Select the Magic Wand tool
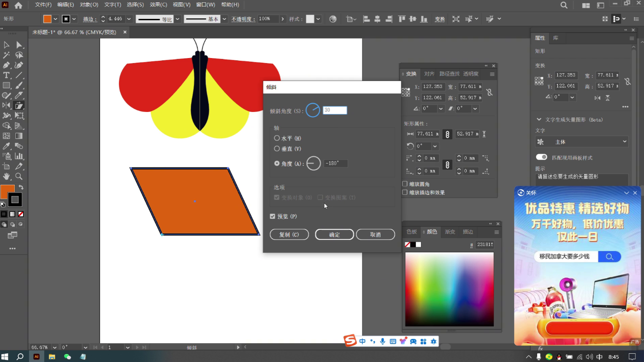The height and width of the screenshot is (362, 644). pyautogui.click(x=6, y=55)
